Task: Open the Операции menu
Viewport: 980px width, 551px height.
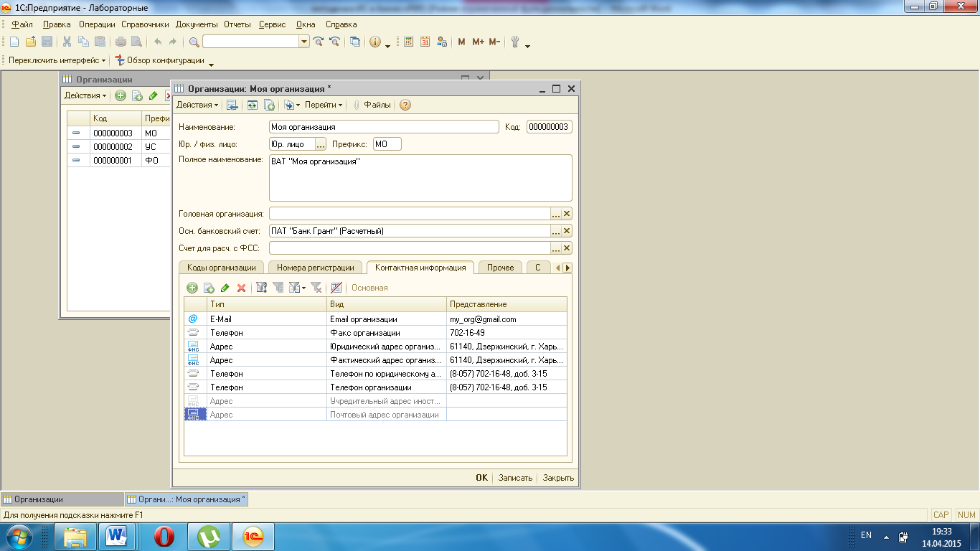Action: coord(97,24)
